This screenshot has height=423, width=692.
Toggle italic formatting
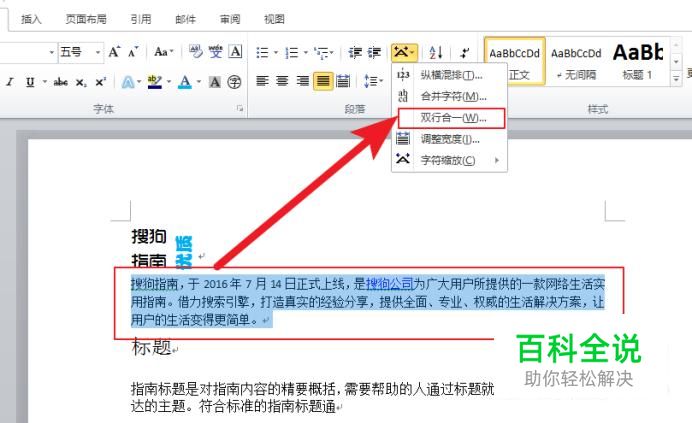(10, 82)
